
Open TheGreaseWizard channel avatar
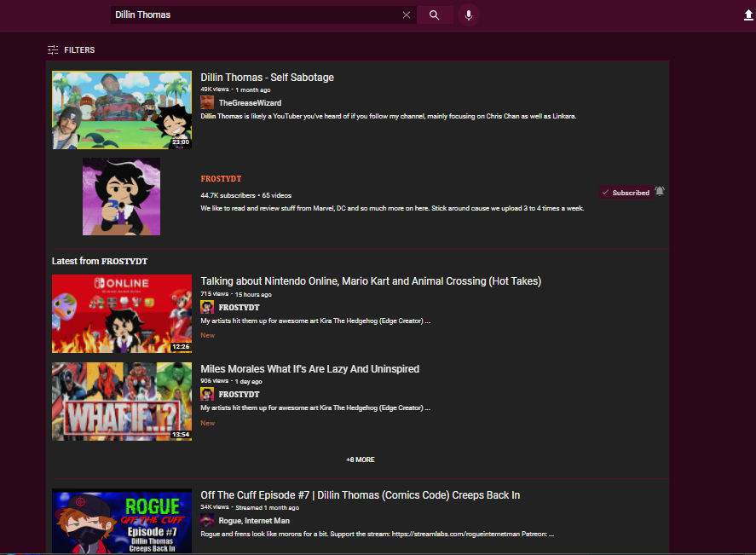pos(207,102)
